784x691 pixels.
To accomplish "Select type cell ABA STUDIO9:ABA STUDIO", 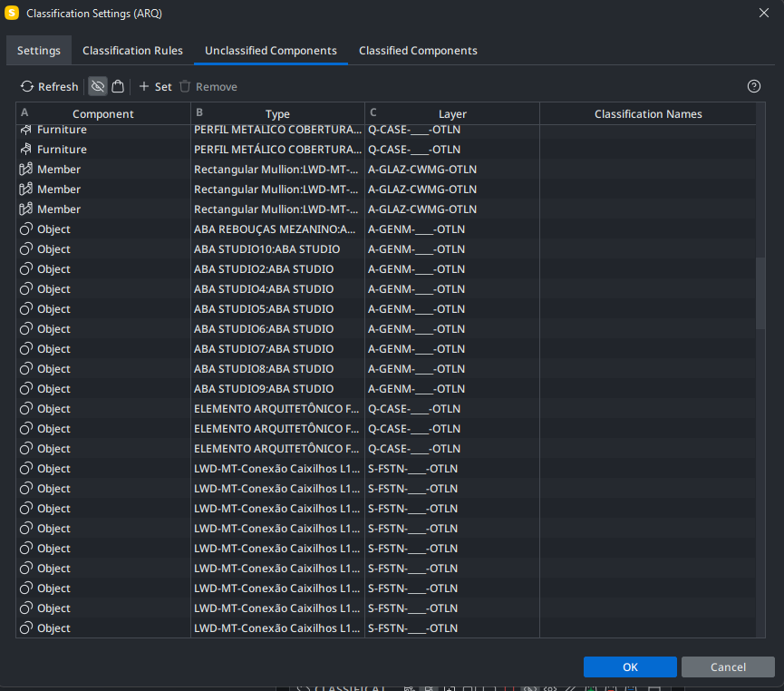I will coord(277,389).
